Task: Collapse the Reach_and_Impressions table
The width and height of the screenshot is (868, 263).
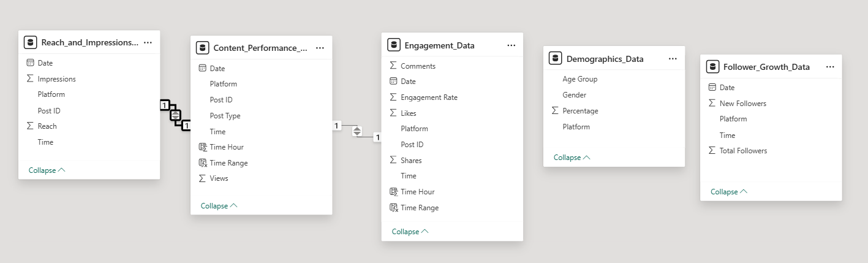Action: (x=47, y=170)
